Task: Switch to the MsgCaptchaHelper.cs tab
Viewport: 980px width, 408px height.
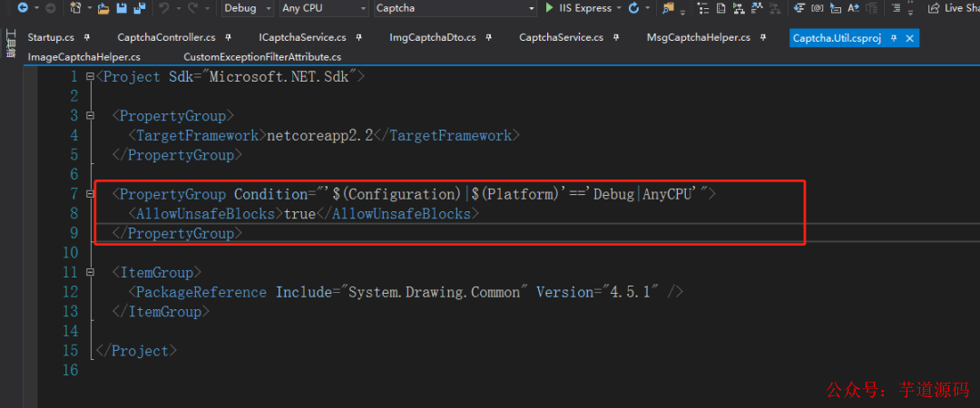Action: point(699,37)
